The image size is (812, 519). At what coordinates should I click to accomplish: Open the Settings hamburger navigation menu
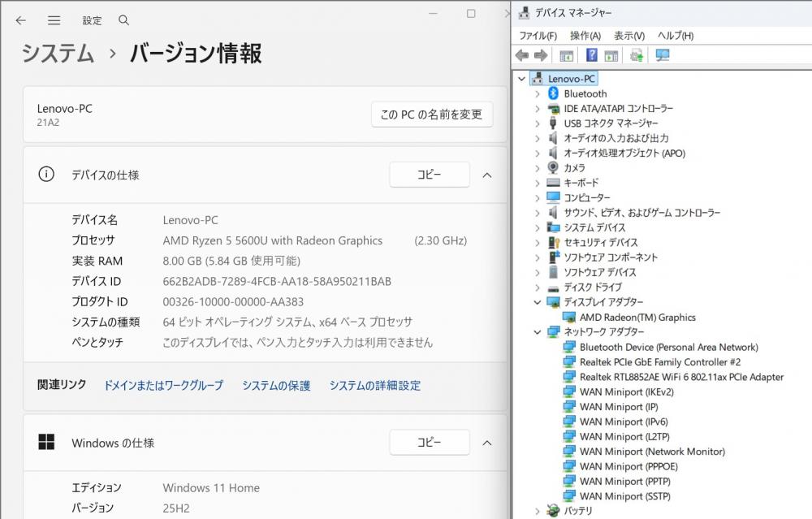[x=54, y=20]
